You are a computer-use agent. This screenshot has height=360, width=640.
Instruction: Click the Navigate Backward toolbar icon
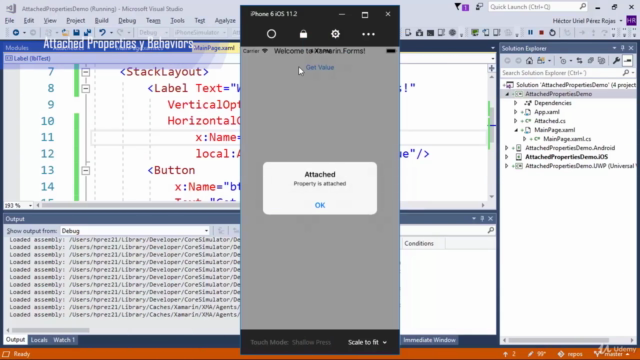click(x=16, y=33)
